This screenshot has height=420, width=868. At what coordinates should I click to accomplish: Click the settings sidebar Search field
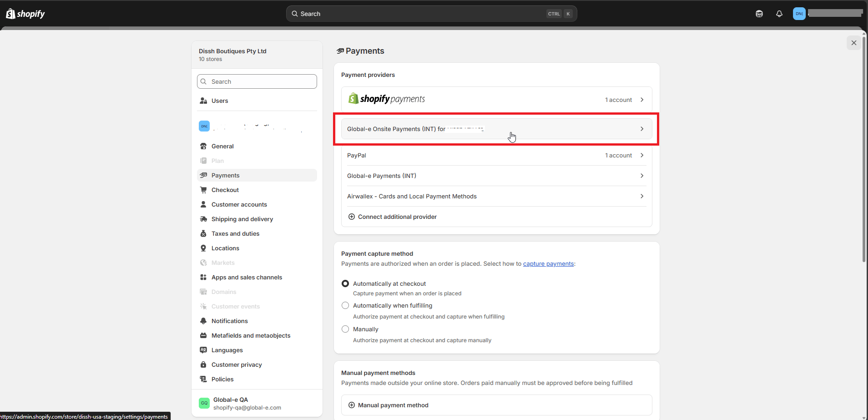point(257,81)
